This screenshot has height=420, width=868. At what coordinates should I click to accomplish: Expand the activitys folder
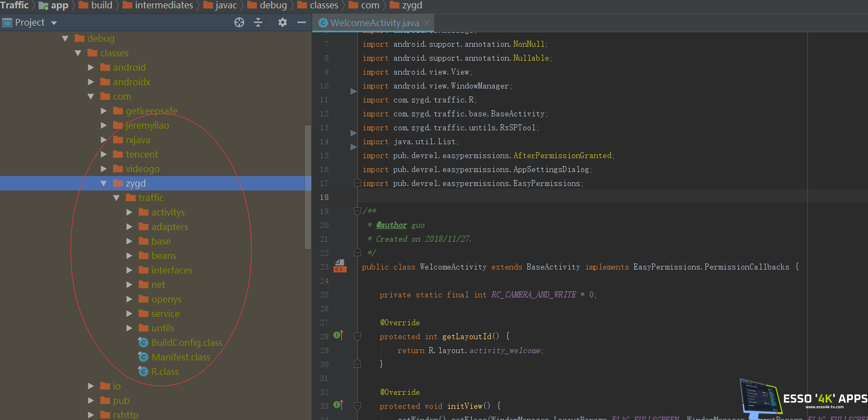129,212
